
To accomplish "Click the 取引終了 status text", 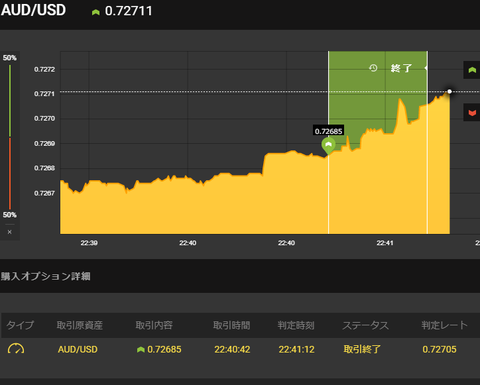I will [362, 349].
